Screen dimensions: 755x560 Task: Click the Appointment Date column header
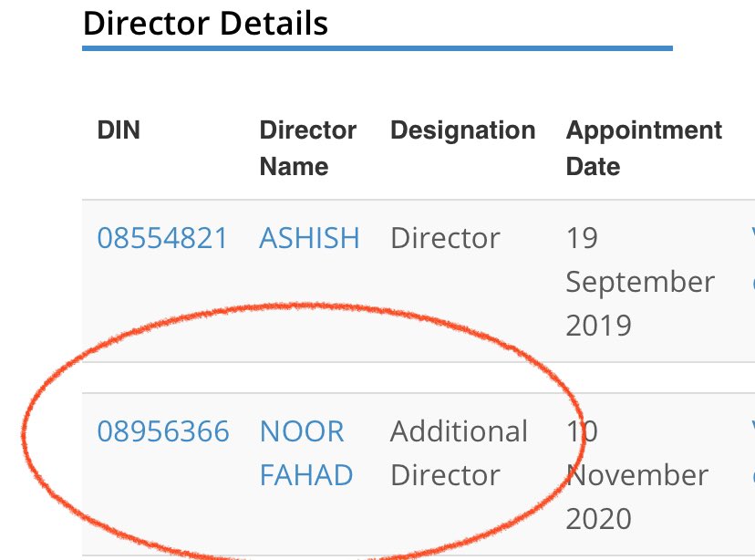(x=644, y=149)
